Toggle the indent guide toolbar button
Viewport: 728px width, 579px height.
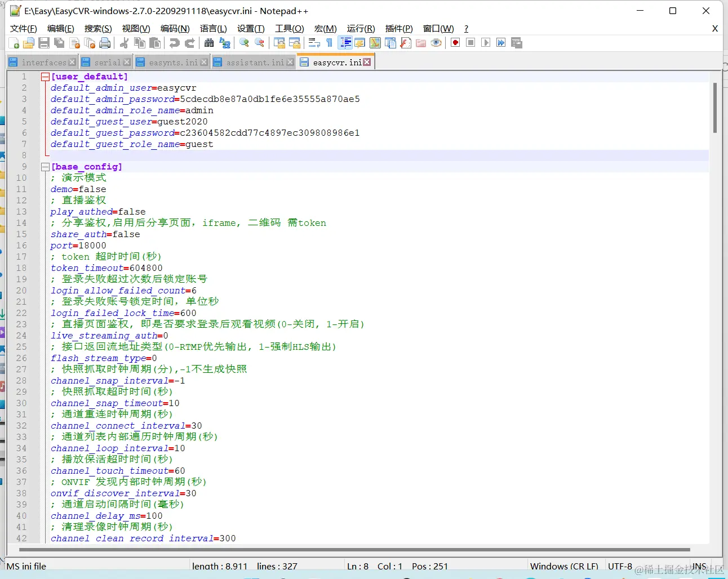[345, 43]
